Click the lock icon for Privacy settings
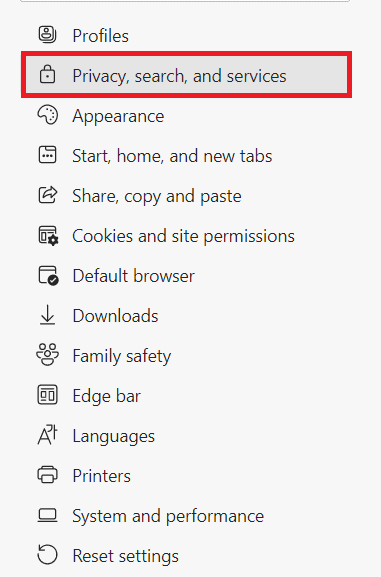Viewport: 381px width, 577px height. [47, 75]
